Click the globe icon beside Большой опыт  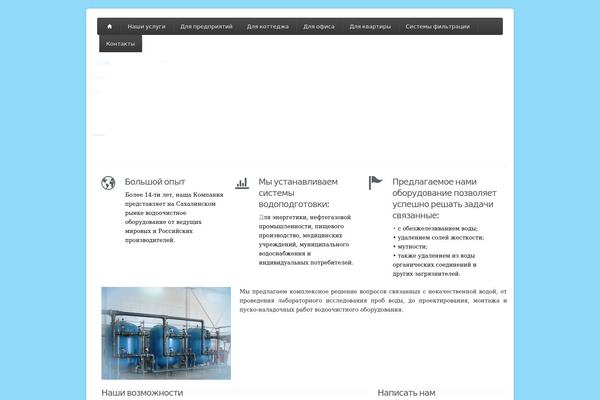(108, 183)
